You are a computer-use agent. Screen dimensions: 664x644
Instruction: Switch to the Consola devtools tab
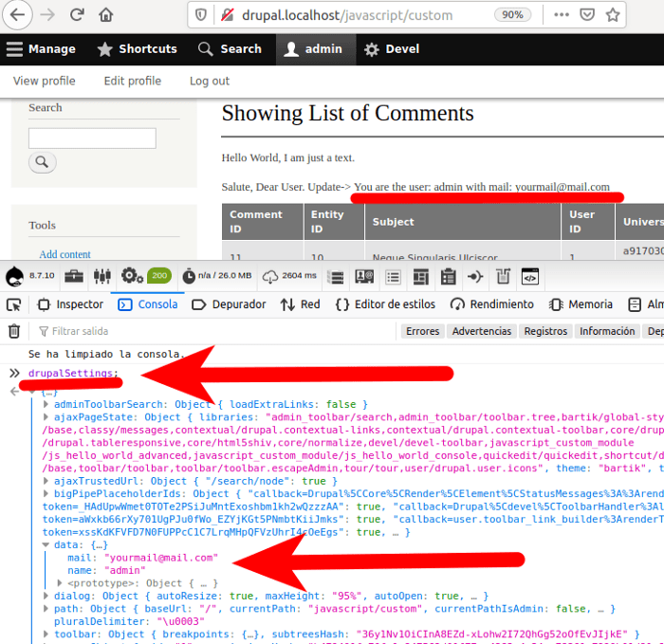(x=148, y=304)
